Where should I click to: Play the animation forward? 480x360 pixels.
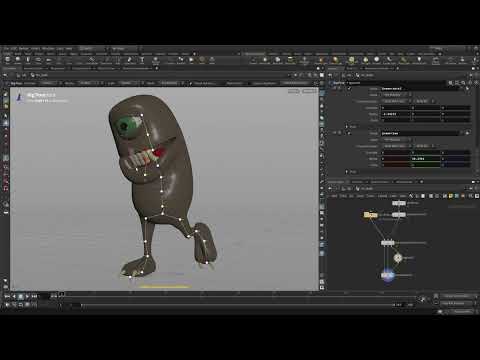coord(27,296)
